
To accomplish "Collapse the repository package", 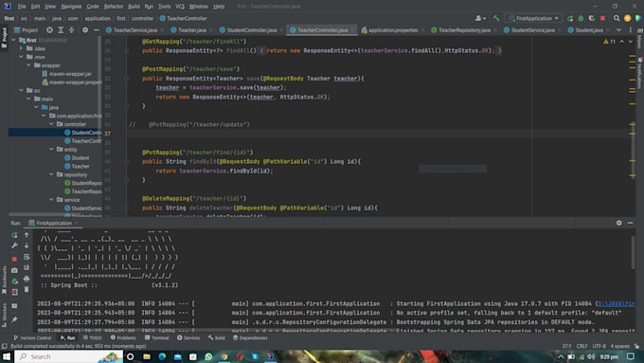I will click(51, 174).
